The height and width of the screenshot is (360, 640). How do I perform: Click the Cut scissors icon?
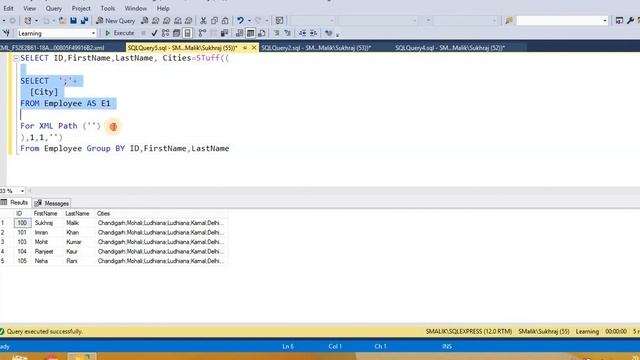(x=203, y=20)
